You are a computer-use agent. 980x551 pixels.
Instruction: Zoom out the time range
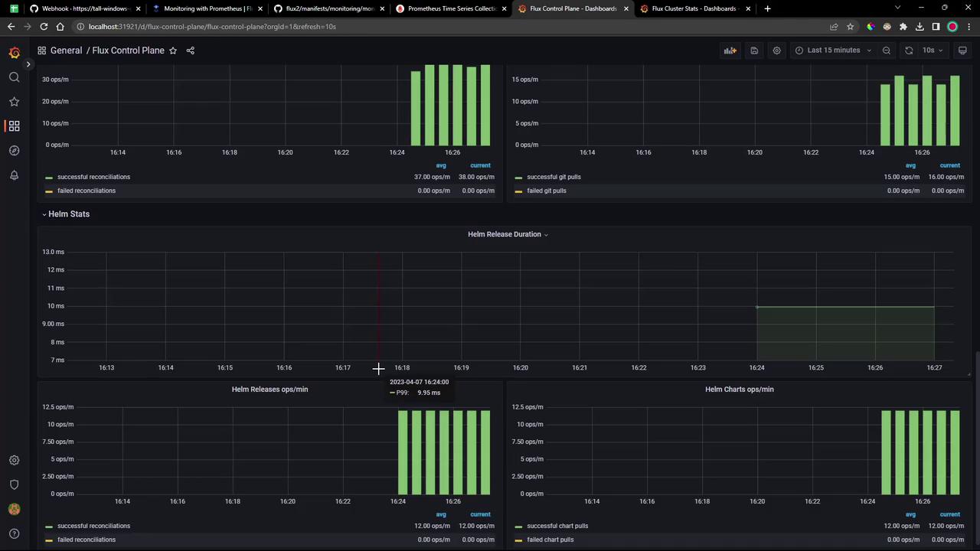[x=887, y=51]
